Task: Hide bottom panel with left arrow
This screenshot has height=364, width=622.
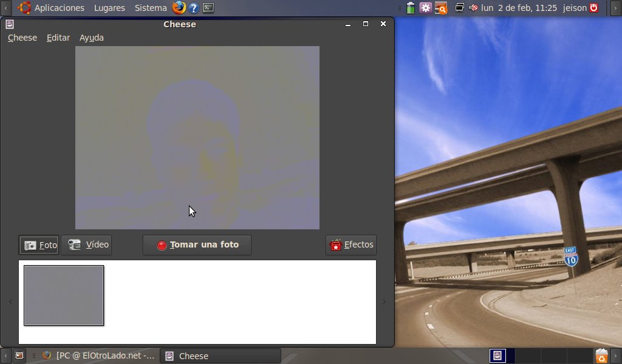Action: 5,356
